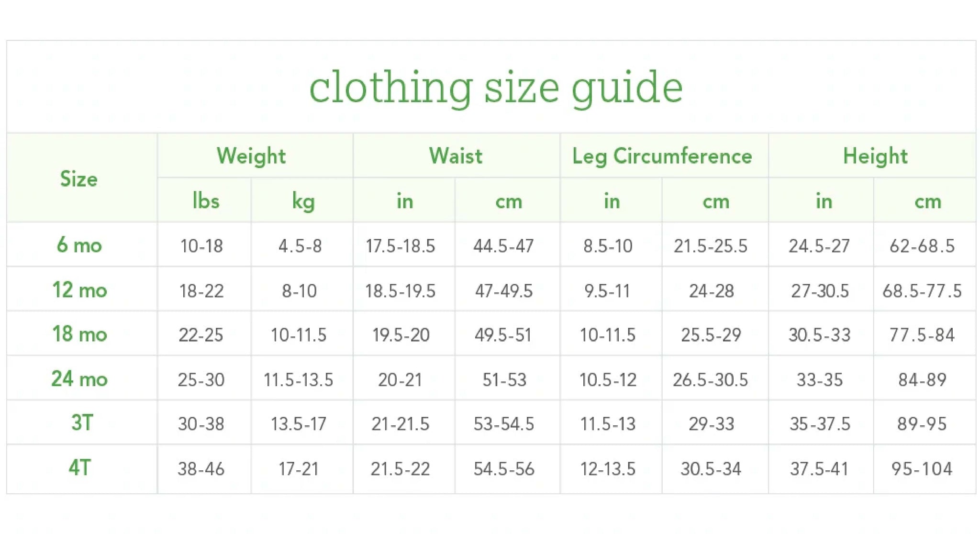Click the 10-18 lbs weight cell
This screenshot has height=534, width=980.
coord(201,246)
